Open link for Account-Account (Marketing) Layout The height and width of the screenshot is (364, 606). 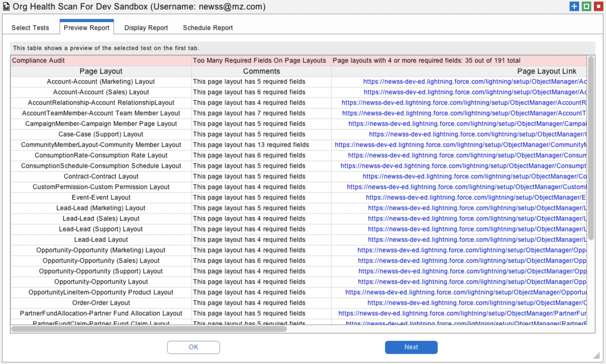pyautogui.click(x=475, y=82)
